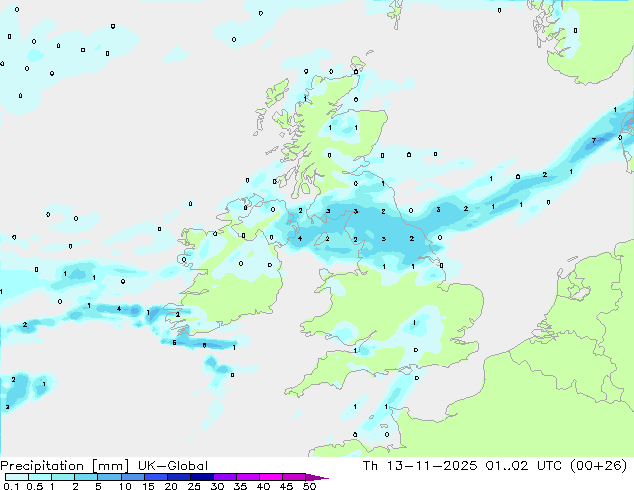
Task: Click the 'Precipitation [mm]' title text
Action: click(x=65, y=466)
